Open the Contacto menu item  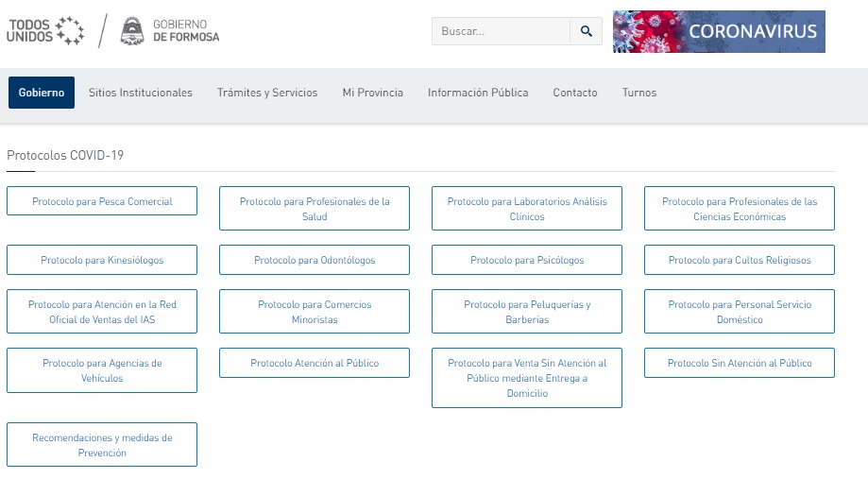pos(575,93)
